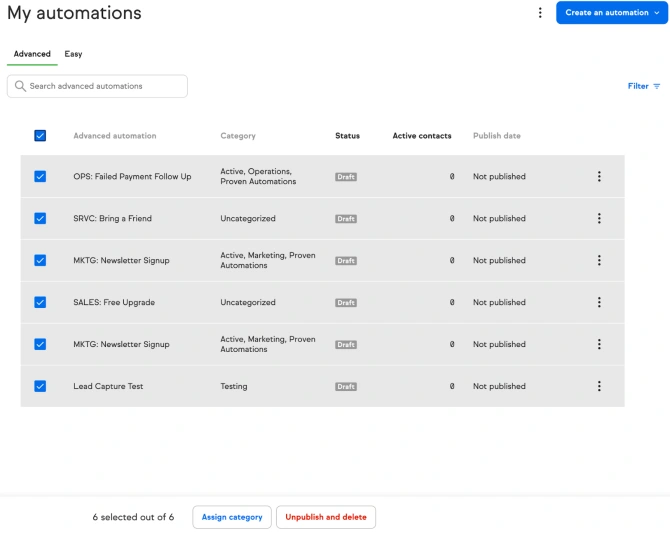Uncheck SRVC: Bring a Friend checkbox
Screen dimensions: 670x536
point(40,218)
